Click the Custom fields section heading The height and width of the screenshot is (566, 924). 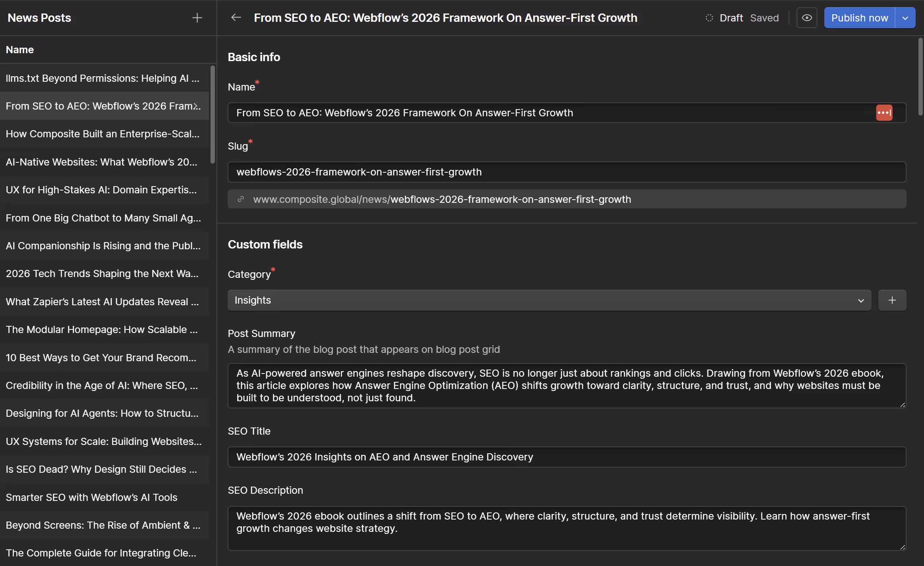(x=265, y=244)
